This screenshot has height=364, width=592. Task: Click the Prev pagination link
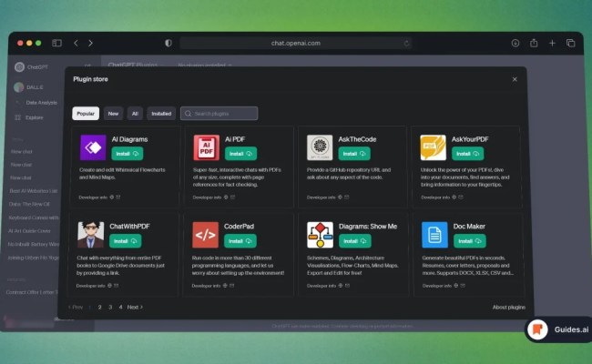[76, 307]
